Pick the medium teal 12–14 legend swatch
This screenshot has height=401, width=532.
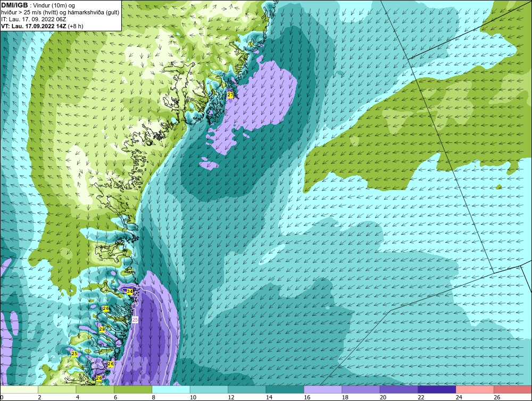tap(247, 389)
